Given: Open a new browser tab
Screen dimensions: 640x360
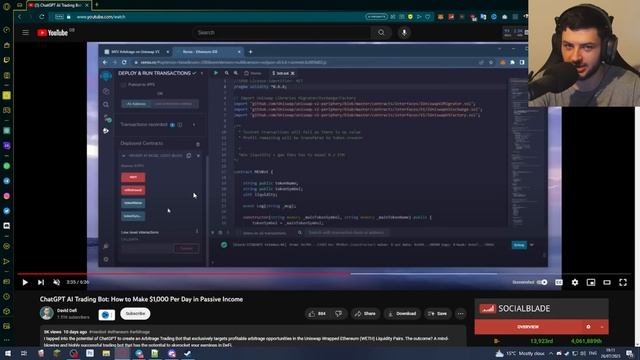Looking at the screenshot, I should (x=97, y=5).
